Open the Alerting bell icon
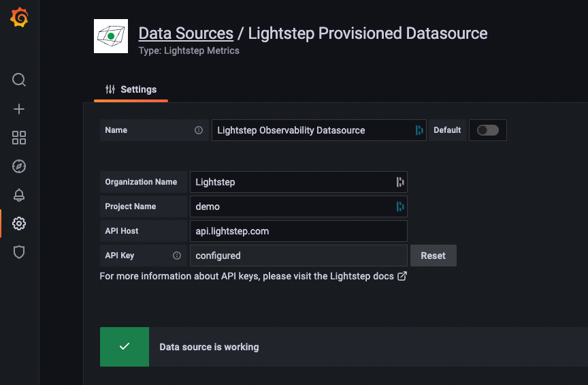This screenshot has height=385, width=588. (x=19, y=195)
